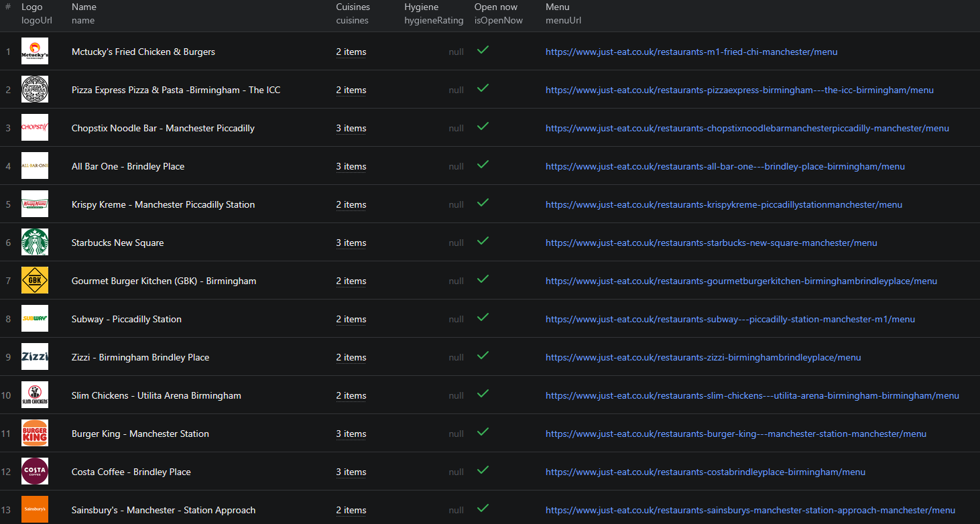Click the Starbucks logo image
This screenshot has height=524, width=980.
[35, 242]
